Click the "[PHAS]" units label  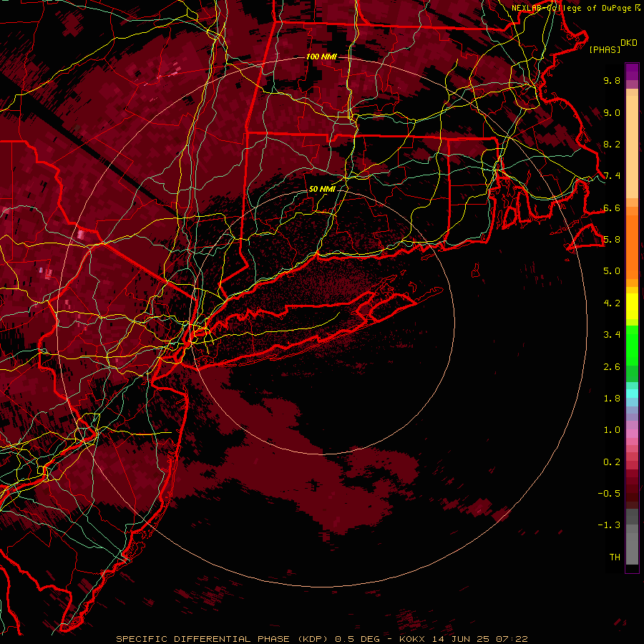[605, 50]
